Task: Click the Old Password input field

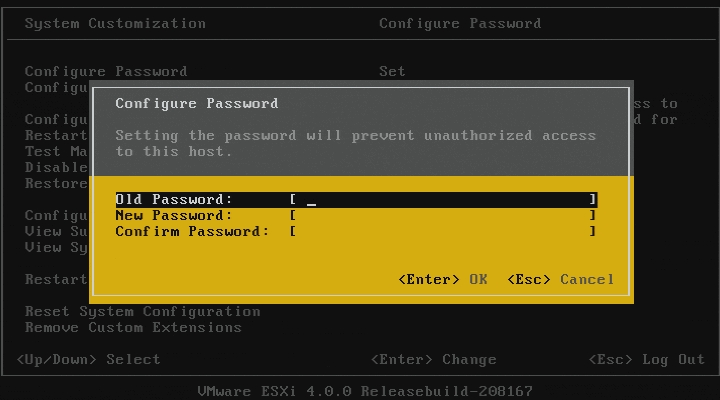Action: pos(444,199)
